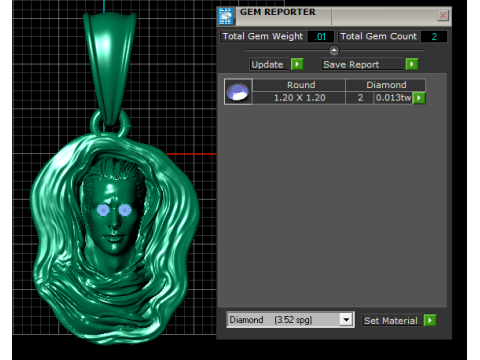Screen dimensions: 480x360
Task: Click the Save Report button
Action: click(363, 64)
